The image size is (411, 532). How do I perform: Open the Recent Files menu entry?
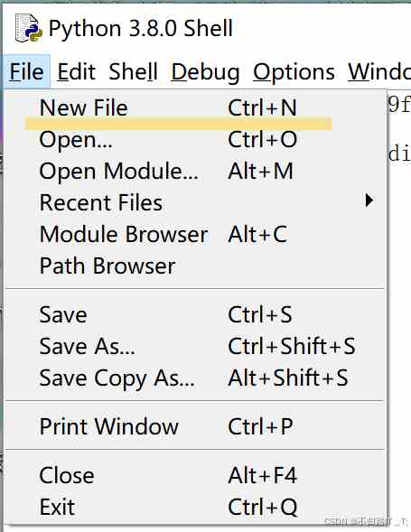tap(195, 202)
